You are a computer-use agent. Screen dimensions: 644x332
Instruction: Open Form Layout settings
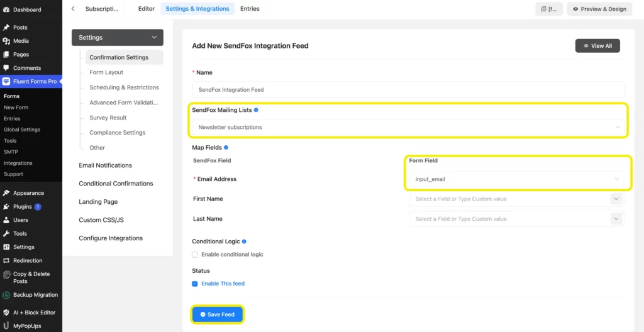106,72
